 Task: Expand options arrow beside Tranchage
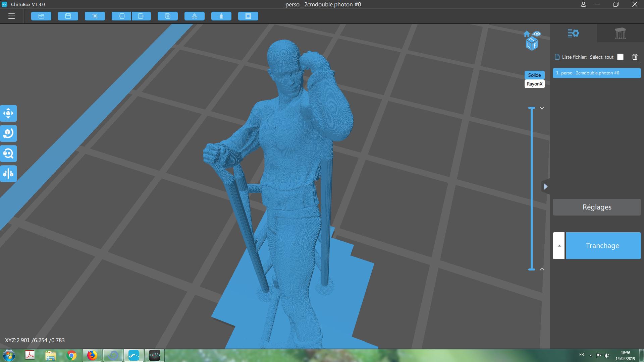[559, 246]
